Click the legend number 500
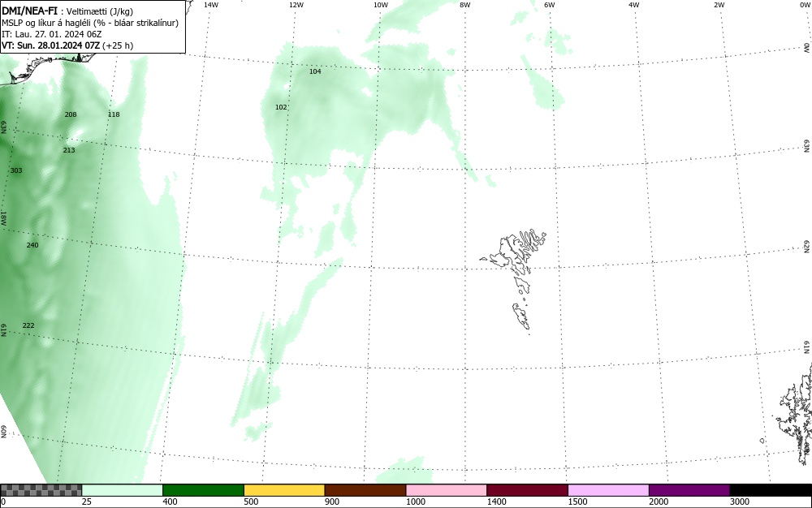This screenshot has height=508, width=812. (251, 502)
